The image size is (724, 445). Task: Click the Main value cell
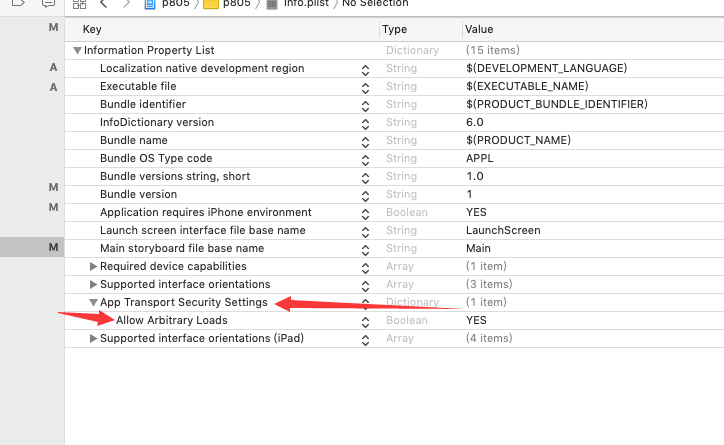(478, 248)
